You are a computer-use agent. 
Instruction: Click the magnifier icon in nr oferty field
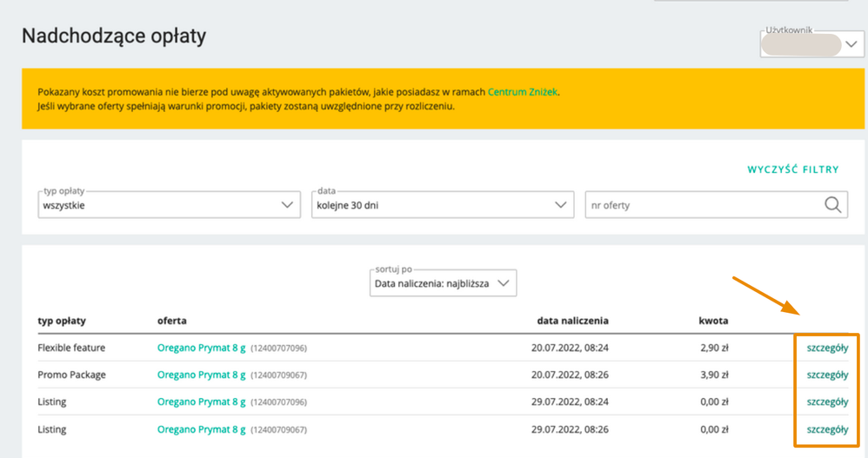(x=832, y=205)
